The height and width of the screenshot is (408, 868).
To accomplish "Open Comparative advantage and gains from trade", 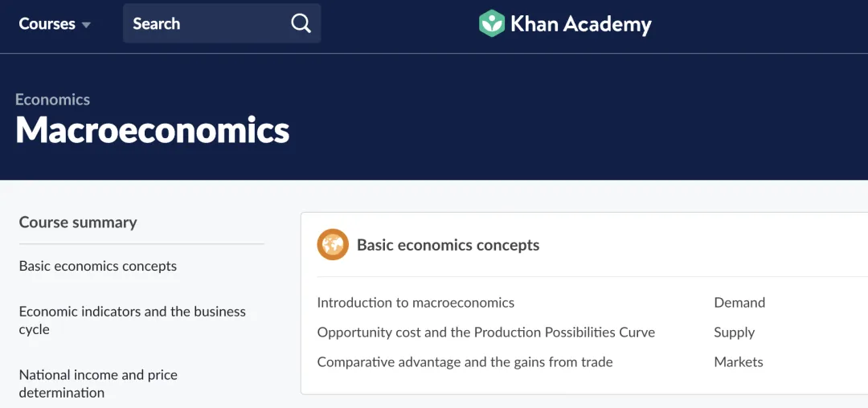I will (465, 362).
